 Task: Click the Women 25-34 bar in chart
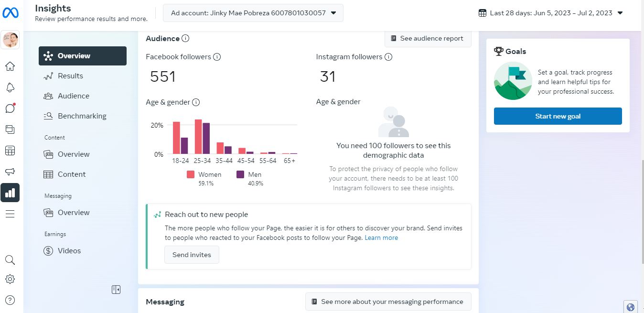click(x=198, y=137)
